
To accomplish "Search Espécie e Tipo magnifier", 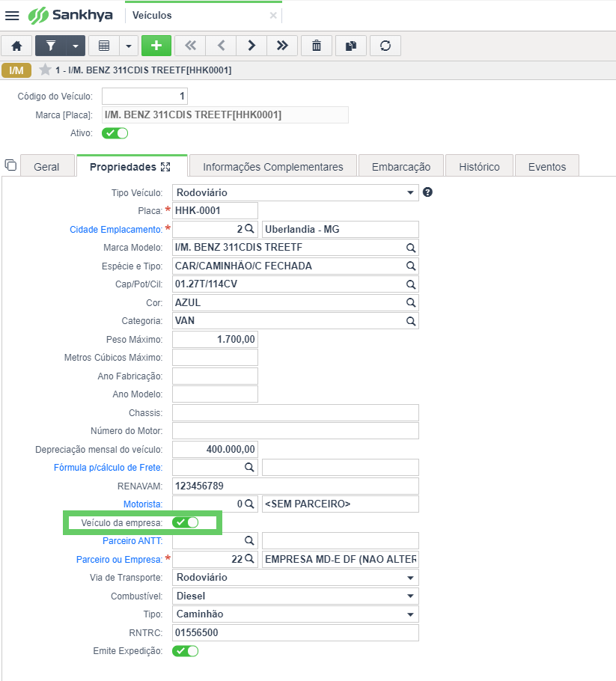I will point(410,266).
